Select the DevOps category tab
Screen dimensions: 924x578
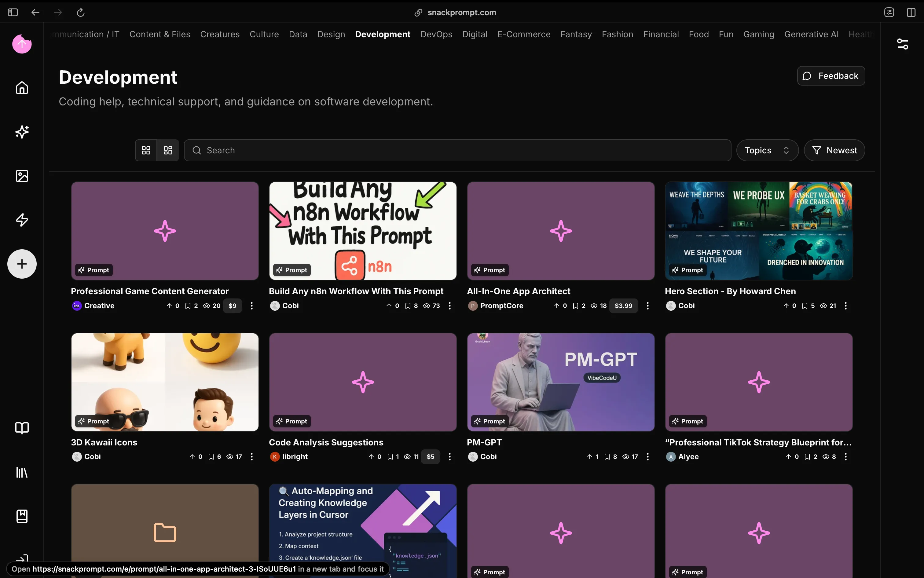(436, 35)
